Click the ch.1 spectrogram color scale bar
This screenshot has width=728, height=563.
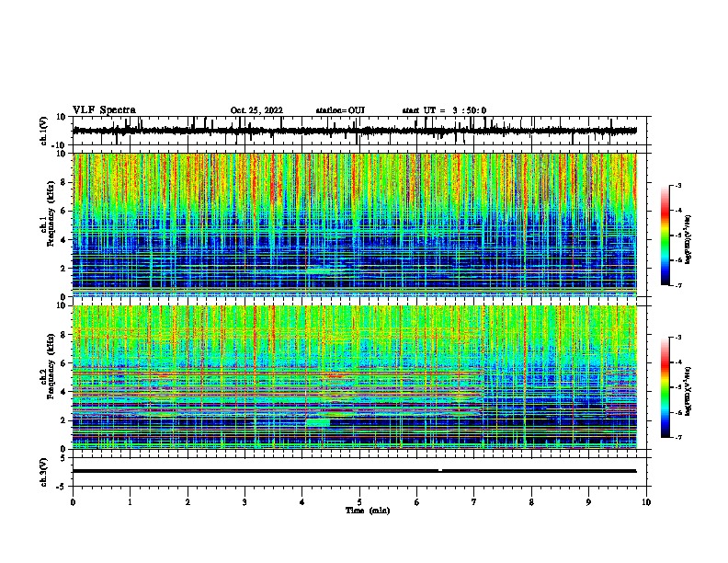(665, 236)
